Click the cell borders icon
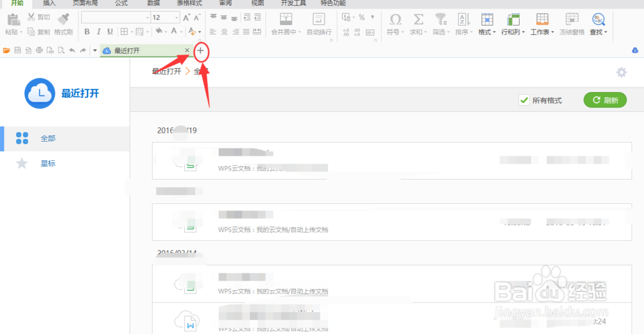The width and height of the screenshot is (644, 334). click(124, 32)
